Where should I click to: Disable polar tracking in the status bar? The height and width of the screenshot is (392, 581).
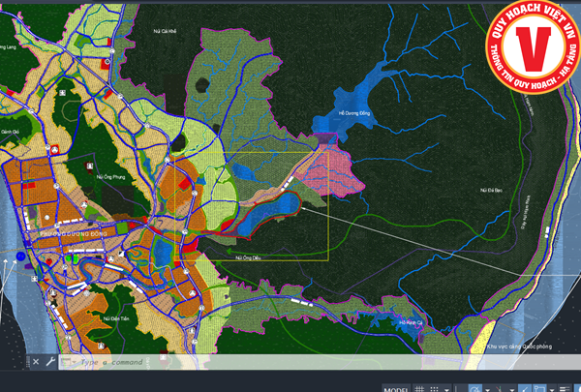click(474, 389)
